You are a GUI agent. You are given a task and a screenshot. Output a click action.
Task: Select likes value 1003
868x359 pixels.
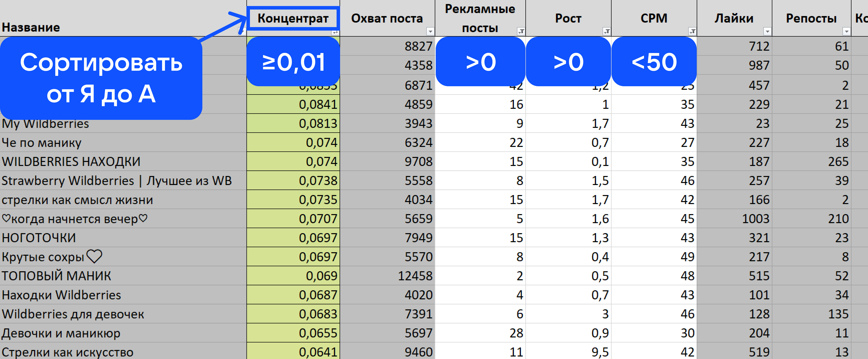pos(734,219)
